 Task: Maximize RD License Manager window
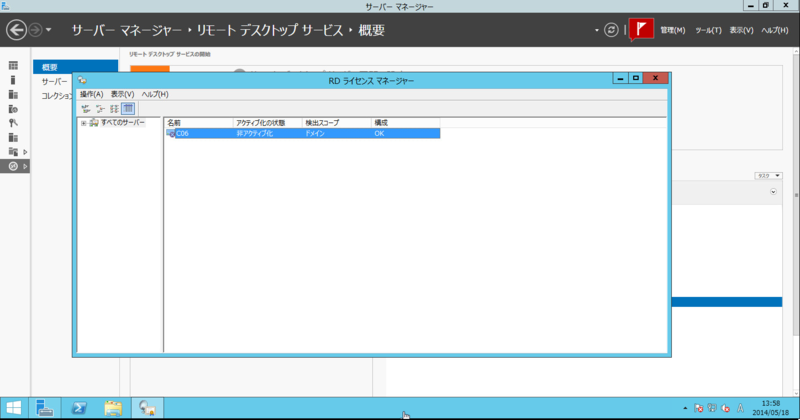point(636,78)
